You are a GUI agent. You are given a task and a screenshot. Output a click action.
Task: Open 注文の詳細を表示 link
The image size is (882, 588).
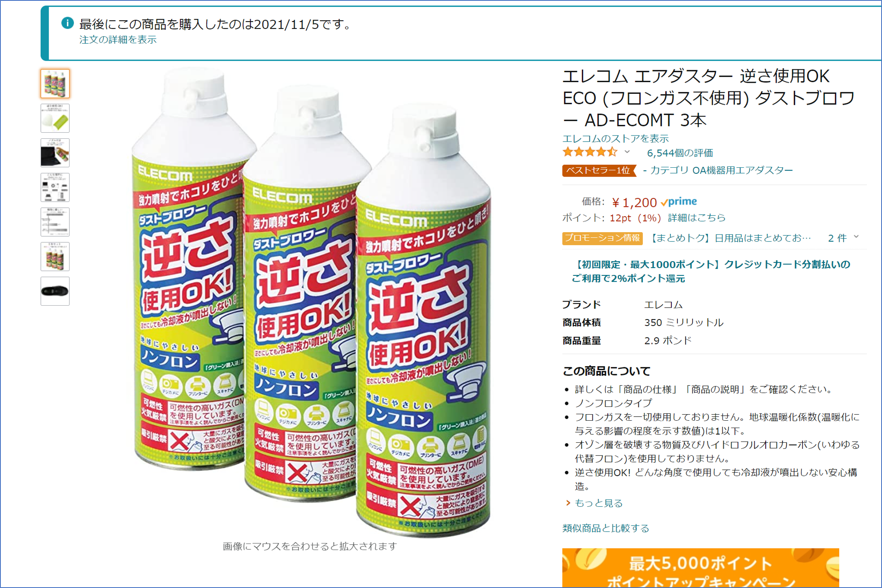[x=118, y=40]
